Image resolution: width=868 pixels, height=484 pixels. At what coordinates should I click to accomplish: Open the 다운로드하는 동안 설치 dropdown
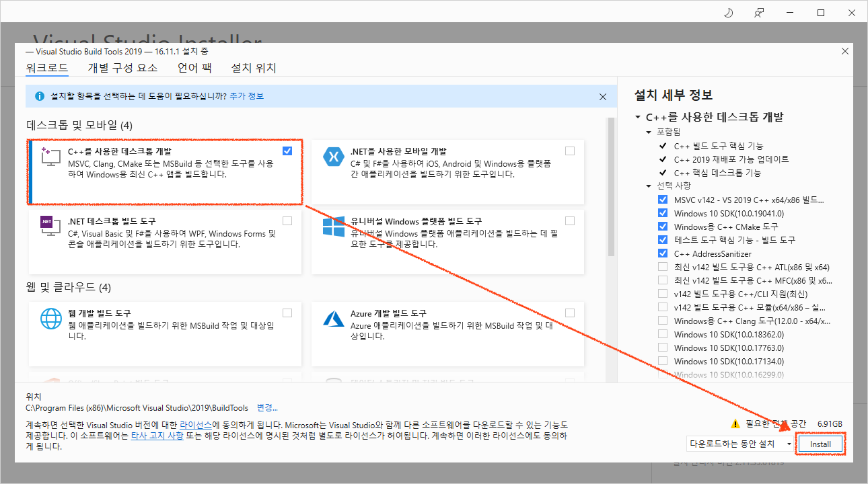(740, 444)
